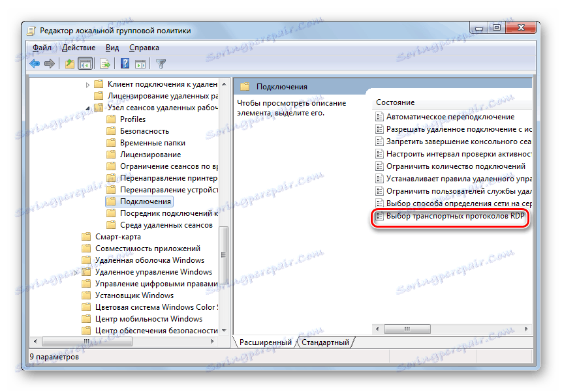Click tree pane horizontal scrollbar thumb
The width and height of the screenshot is (562, 392).
click(x=87, y=341)
